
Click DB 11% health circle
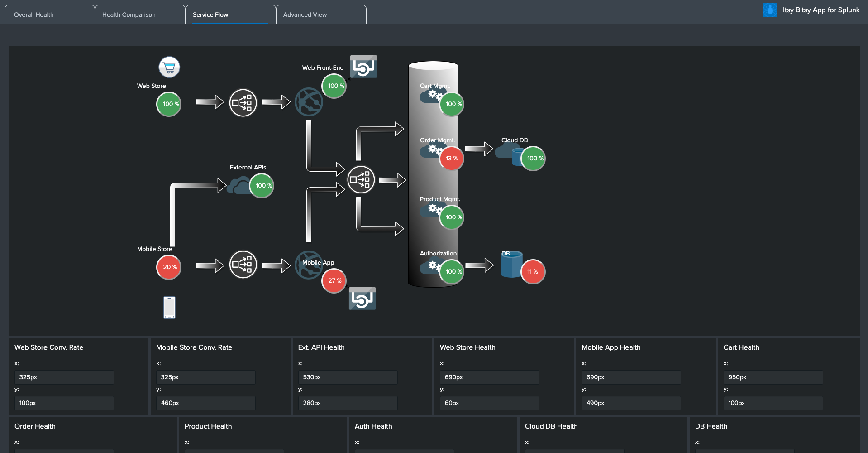coord(533,272)
